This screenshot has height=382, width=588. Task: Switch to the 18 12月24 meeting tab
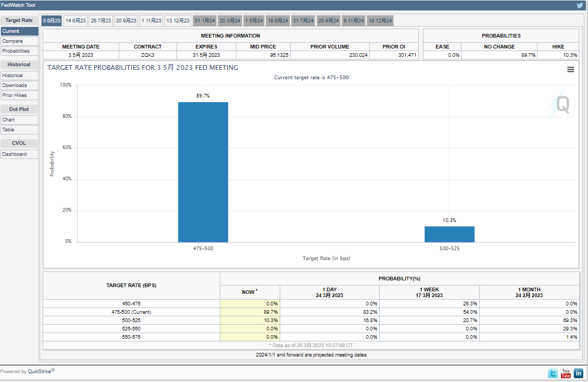pyautogui.click(x=380, y=21)
